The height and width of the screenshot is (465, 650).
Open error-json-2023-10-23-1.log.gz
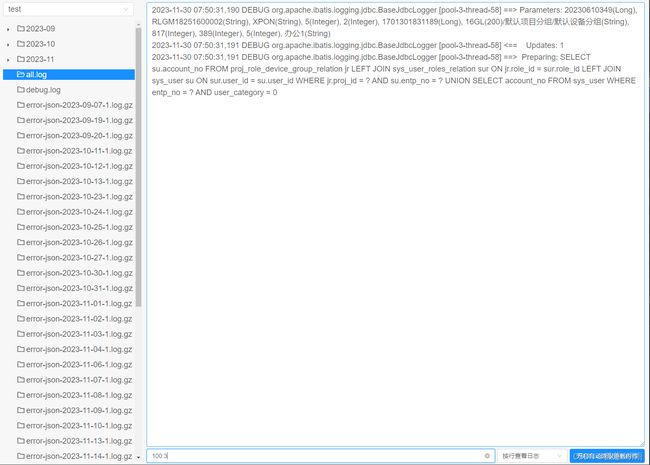pyautogui.click(x=79, y=197)
